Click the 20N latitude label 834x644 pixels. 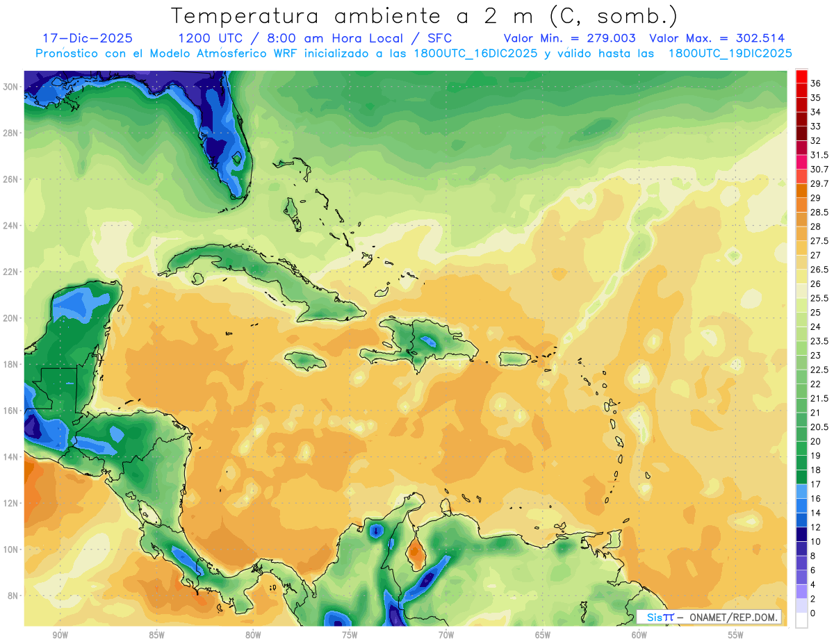pyautogui.click(x=11, y=318)
